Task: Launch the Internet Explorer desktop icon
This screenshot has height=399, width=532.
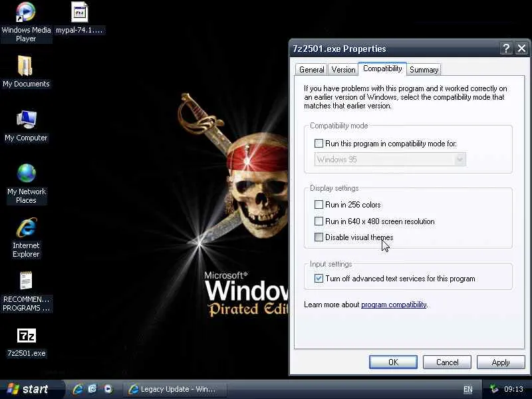Action: point(26,227)
